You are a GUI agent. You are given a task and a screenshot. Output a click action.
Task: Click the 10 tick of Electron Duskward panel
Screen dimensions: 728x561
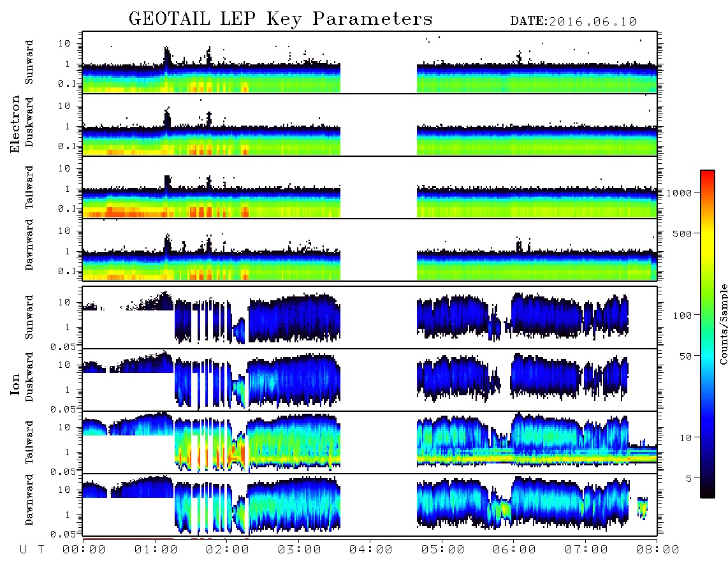[x=64, y=106]
